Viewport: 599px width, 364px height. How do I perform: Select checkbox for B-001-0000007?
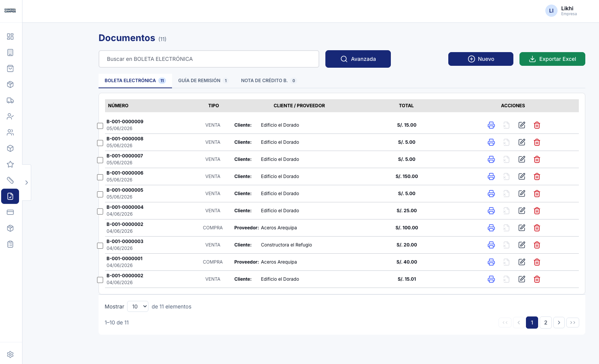point(100,160)
